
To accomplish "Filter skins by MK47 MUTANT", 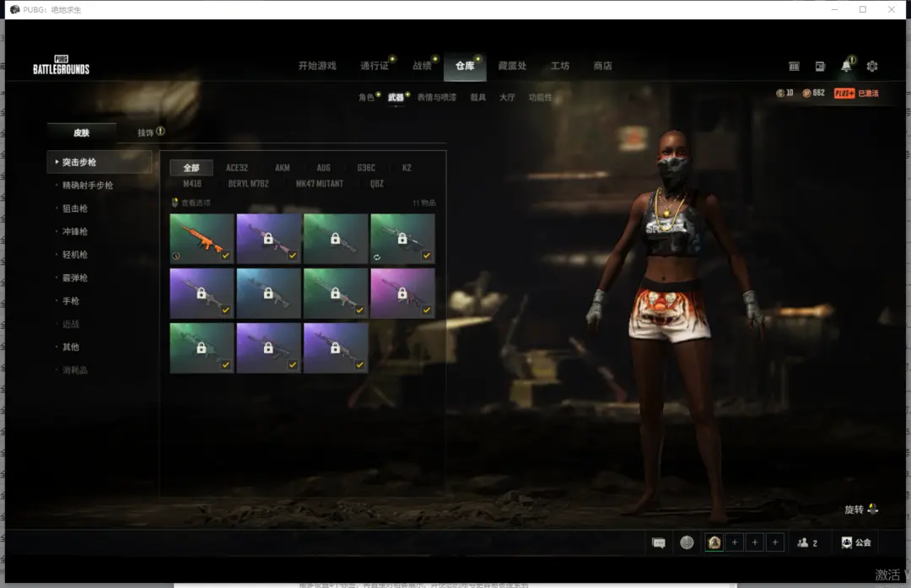I will (320, 184).
